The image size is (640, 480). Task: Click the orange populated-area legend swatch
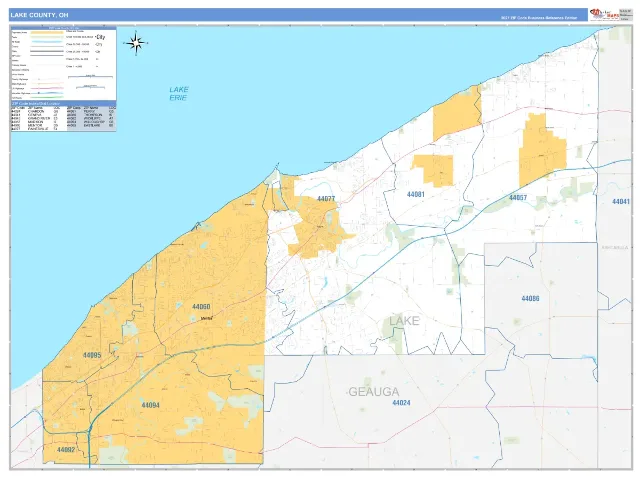coord(47,33)
